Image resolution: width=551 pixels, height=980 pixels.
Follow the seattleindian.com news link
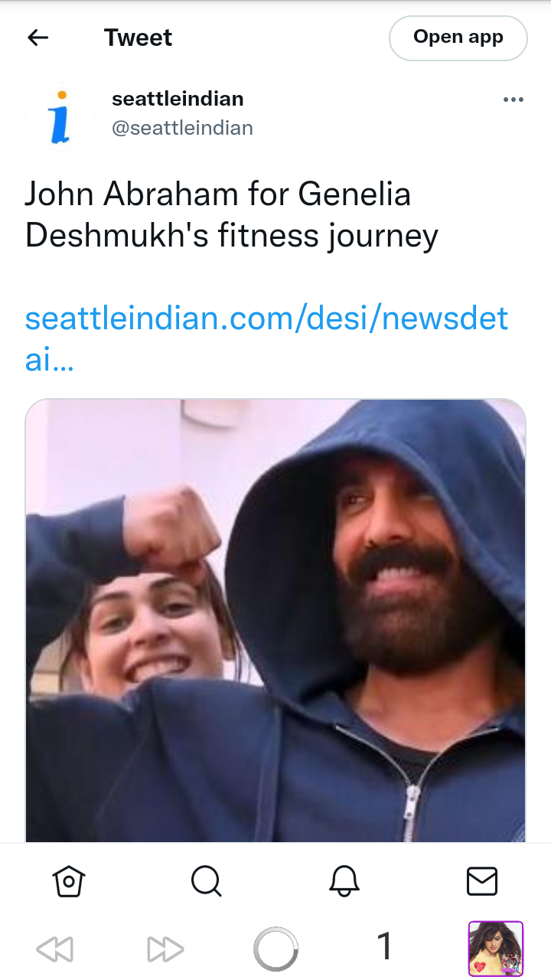coord(266,338)
